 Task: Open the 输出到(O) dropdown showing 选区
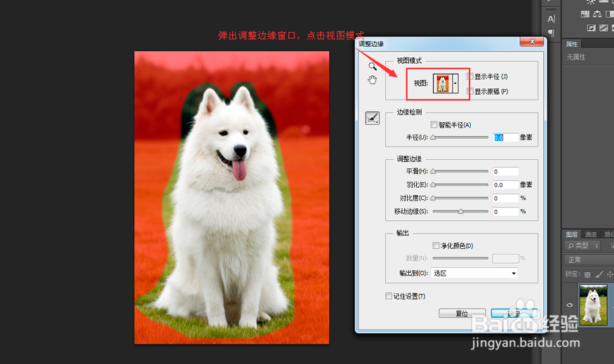click(474, 274)
